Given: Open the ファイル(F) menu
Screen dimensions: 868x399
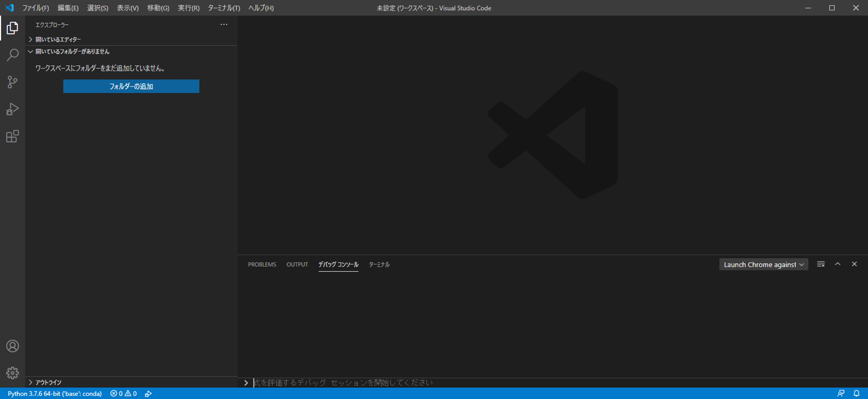Looking at the screenshot, I should [36, 8].
